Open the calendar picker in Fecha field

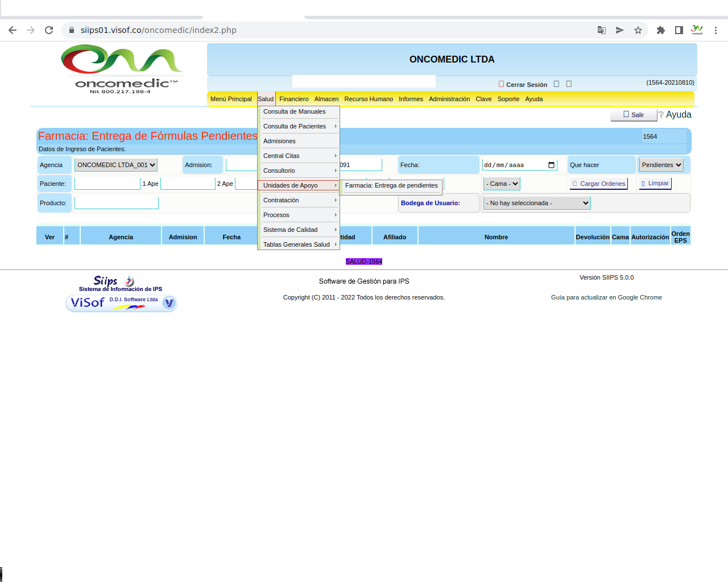click(551, 165)
